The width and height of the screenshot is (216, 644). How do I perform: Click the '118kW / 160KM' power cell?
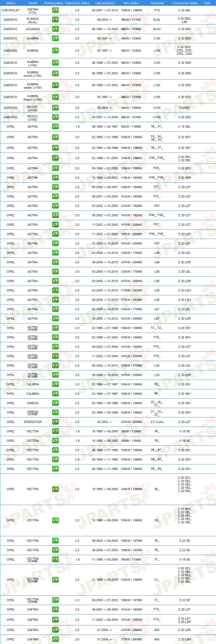pos(131,178)
